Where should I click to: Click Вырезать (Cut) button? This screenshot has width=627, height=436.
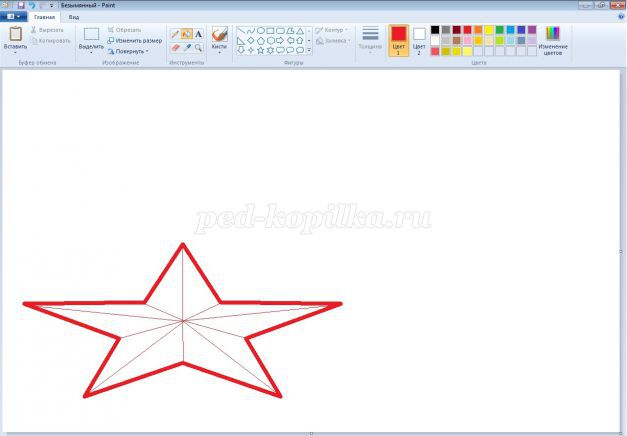(x=47, y=30)
